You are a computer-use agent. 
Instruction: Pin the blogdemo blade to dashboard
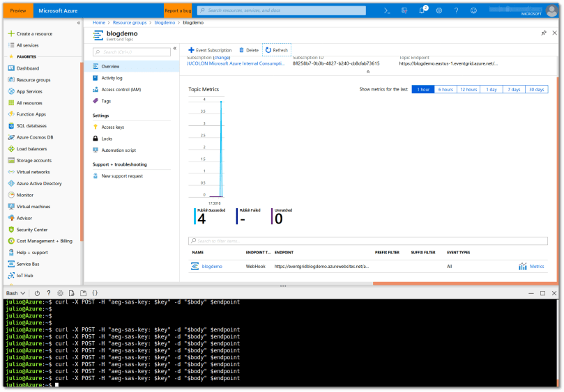pos(544,33)
